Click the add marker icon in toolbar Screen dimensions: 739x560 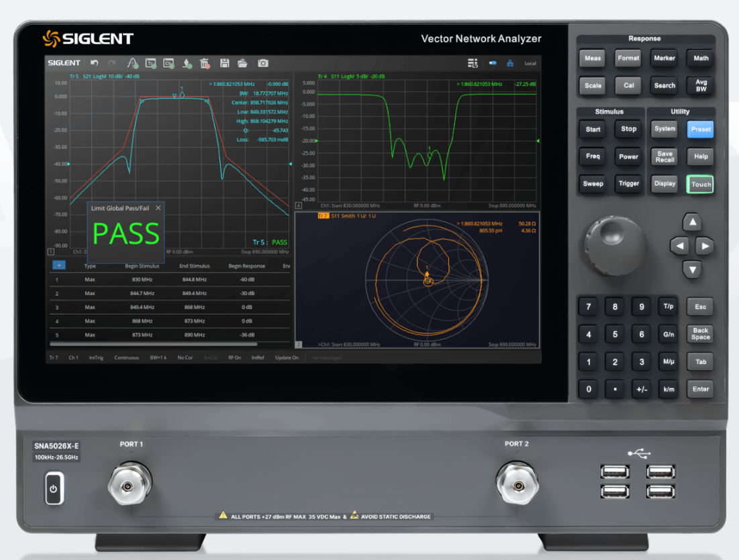coord(187,63)
